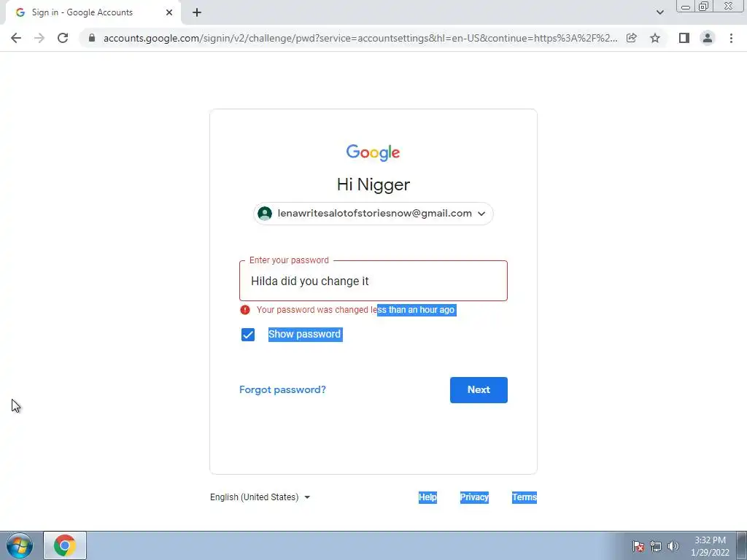The width and height of the screenshot is (747, 560).
Task: Open the tab search chevron
Action: (659, 12)
